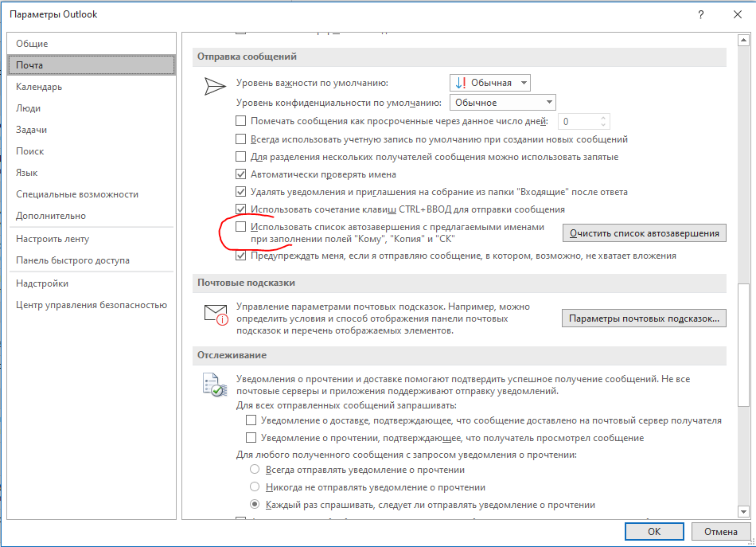
Task: Toggle Помечать сообщения как просроченные checkbox
Action: 240,120
